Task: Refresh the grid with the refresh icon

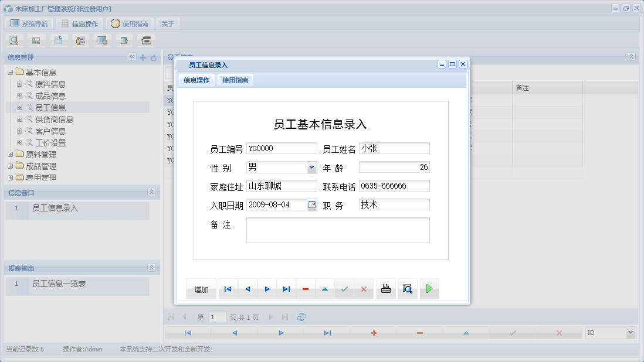Action: pyautogui.click(x=301, y=317)
